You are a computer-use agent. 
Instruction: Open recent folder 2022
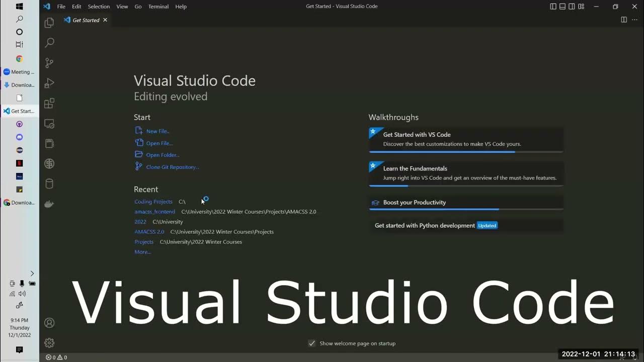pos(140,222)
